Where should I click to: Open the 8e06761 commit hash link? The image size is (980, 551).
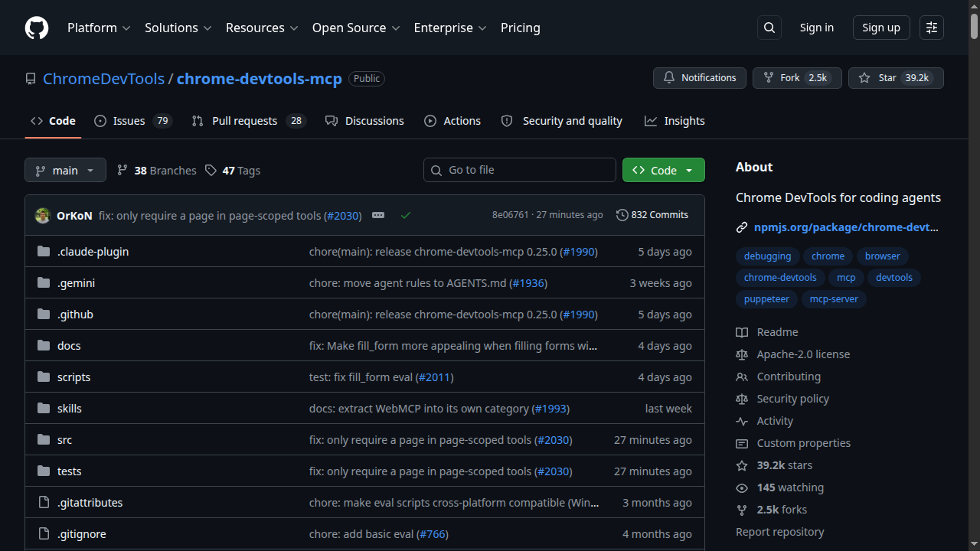tap(511, 215)
